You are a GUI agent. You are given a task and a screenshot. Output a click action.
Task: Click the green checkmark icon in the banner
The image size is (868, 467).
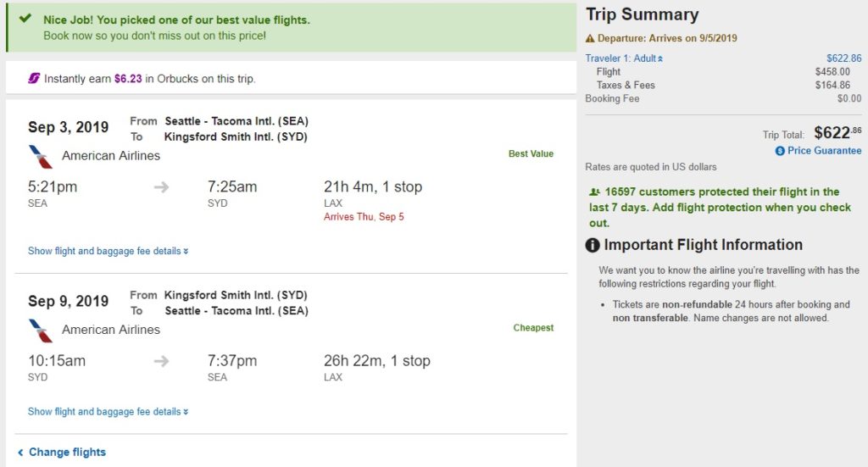coord(25,19)
